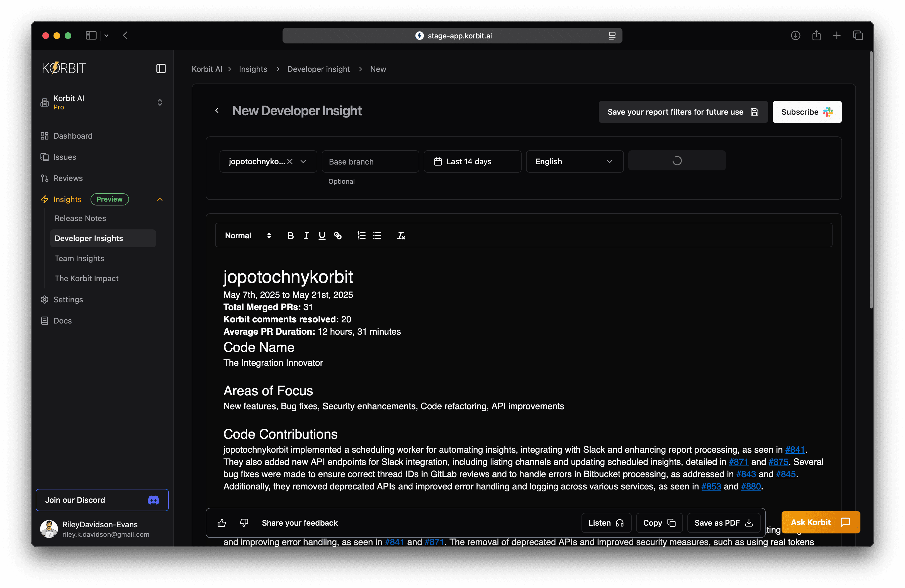The image size is (905, 588).
Task: Insert link using the link icon
Action: (338, 236)
